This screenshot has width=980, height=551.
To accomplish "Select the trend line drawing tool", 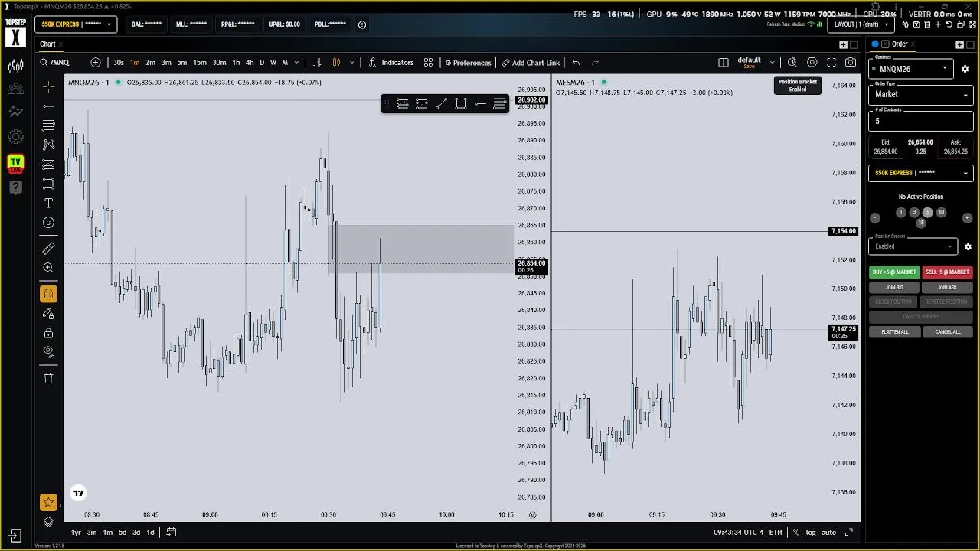I will (48, 106).
